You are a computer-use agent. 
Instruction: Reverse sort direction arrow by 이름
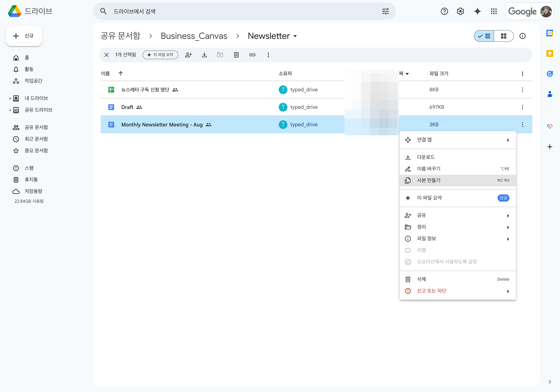tap(120, 73)
